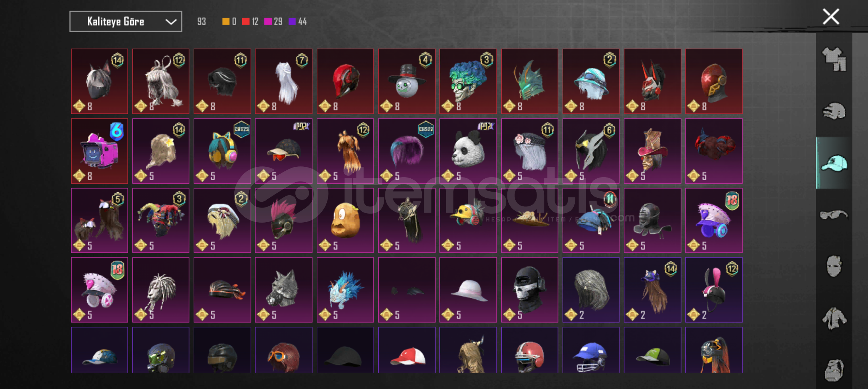Open the backpack category icon at sidebar bottom

click(x=834, y=370)
